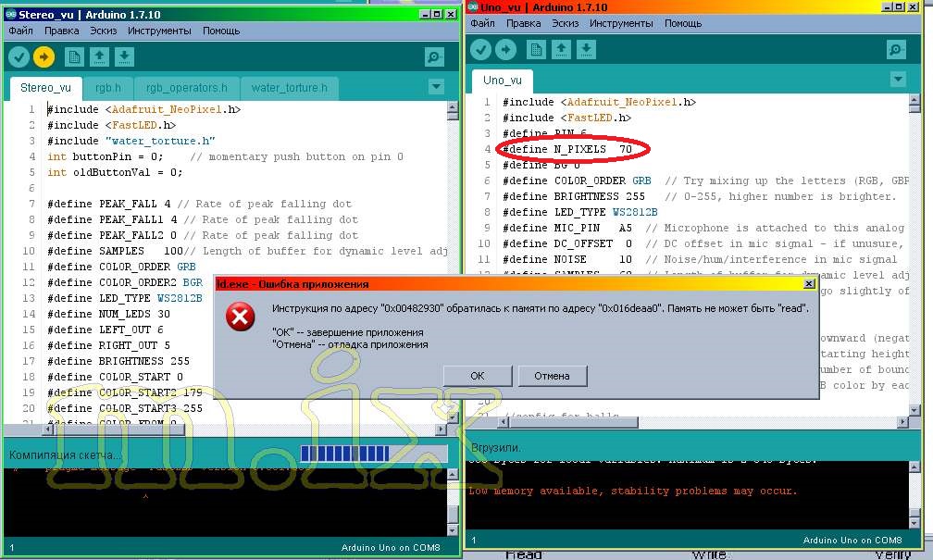Click Upload arrow icon in Stereo_vu window
933x560 pixels.
pyautogui.click(x=44, y=57)
